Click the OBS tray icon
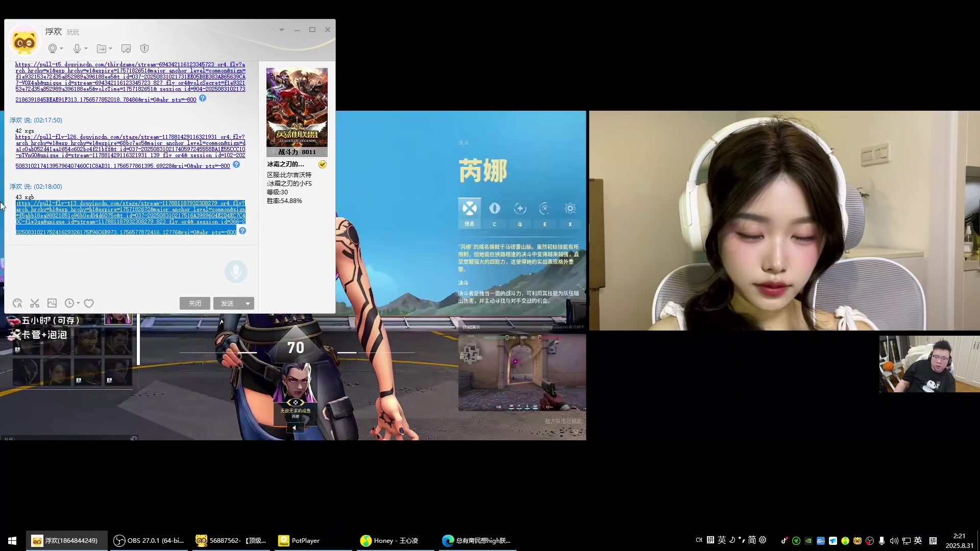Viewport: 980px width, 551px height. 870,541
